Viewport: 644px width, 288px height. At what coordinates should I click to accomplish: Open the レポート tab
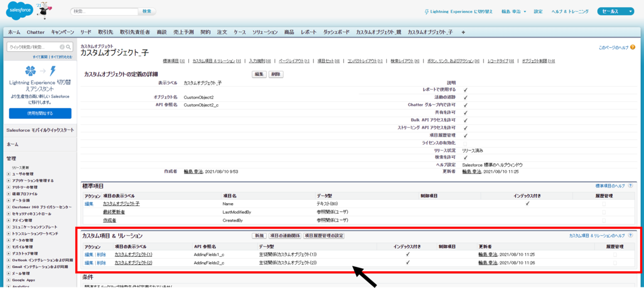[x=309, y=32]
